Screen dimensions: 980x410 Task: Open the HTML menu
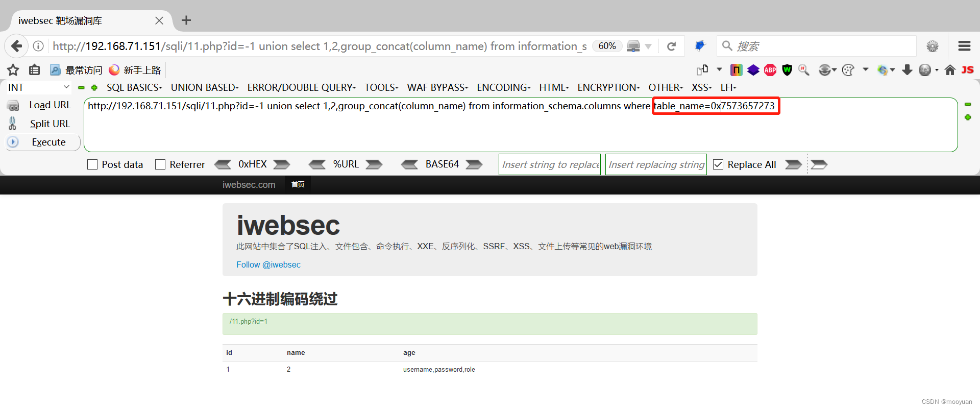pos(554,87)
